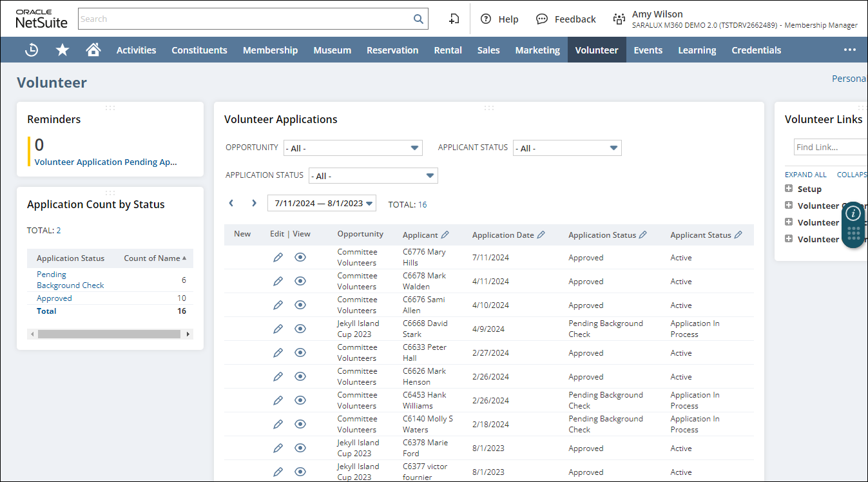Click the Create New icon beside search
Viewport: 868px width, 482px height.
454,19
